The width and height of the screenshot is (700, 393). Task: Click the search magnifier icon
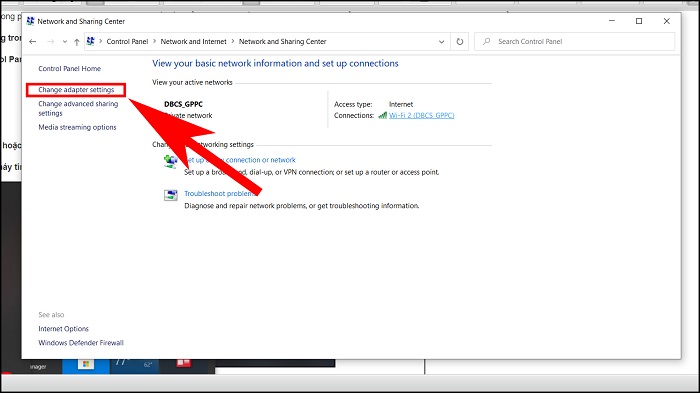(x=487, y=41)
